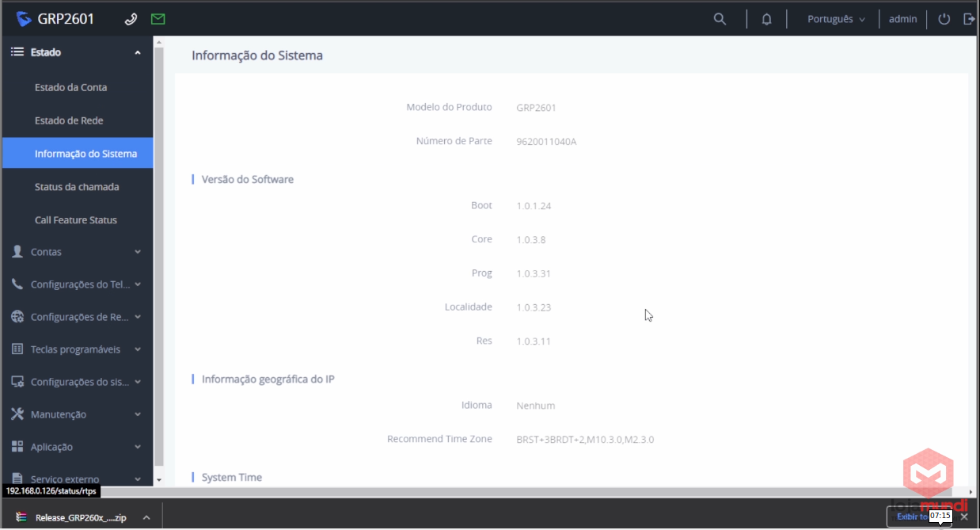This screenshot has height=530, width=980.
Task: Open the phone handset icon in header
Action: tap(131, 19)
